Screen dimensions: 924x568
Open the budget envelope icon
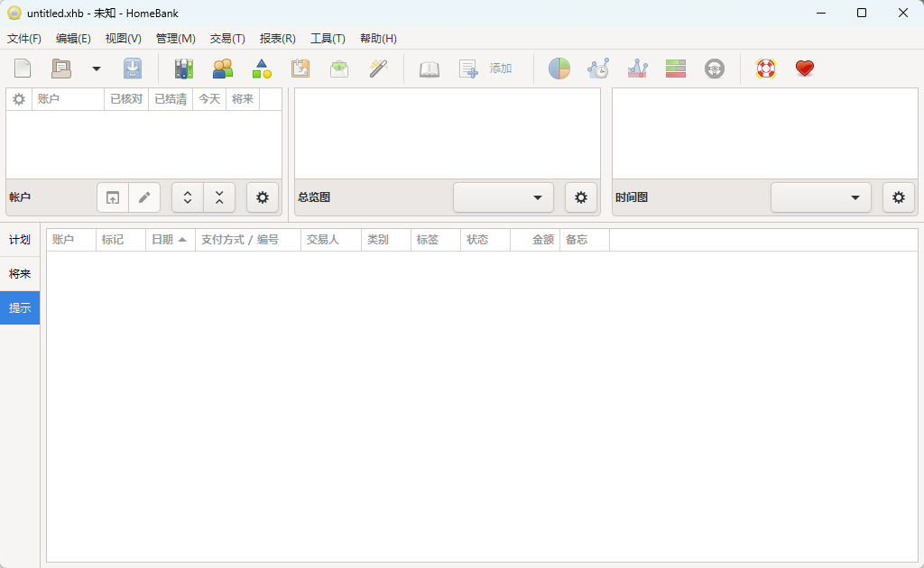339,69
